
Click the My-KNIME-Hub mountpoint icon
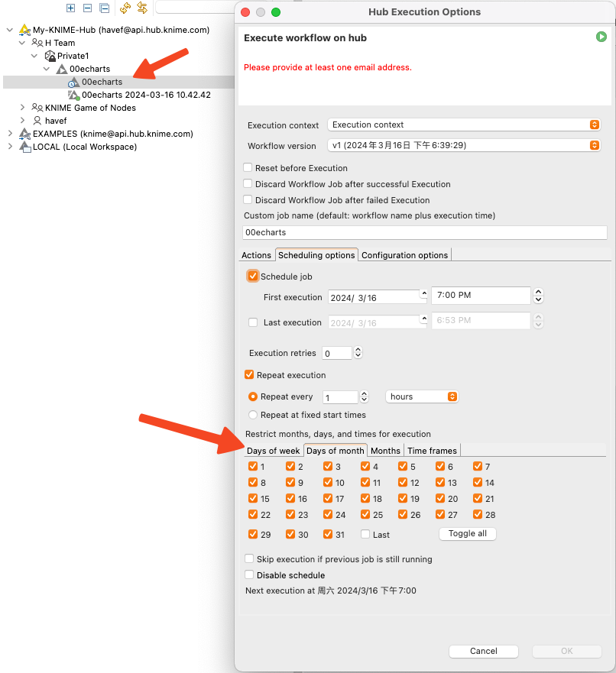click(x=24, y=30)
